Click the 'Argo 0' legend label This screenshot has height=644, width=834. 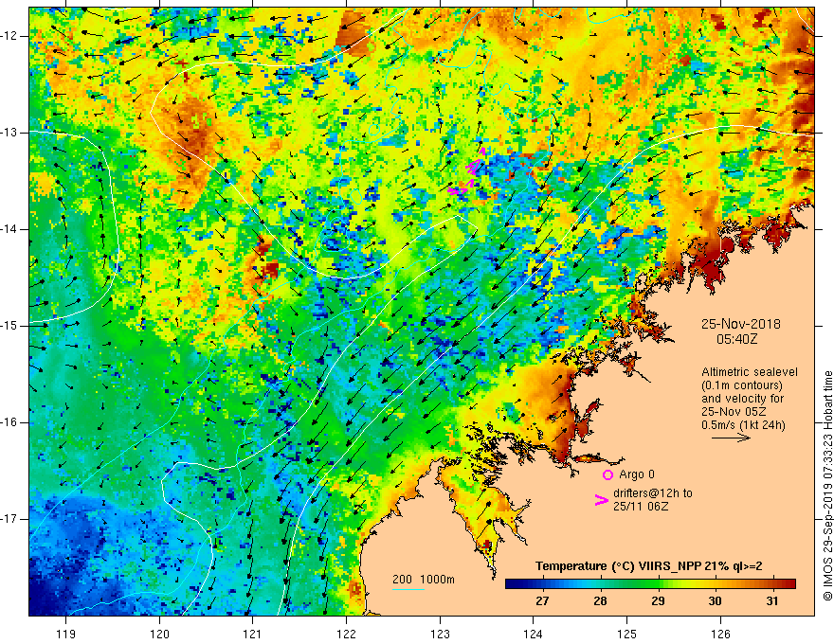click(637, 474)
